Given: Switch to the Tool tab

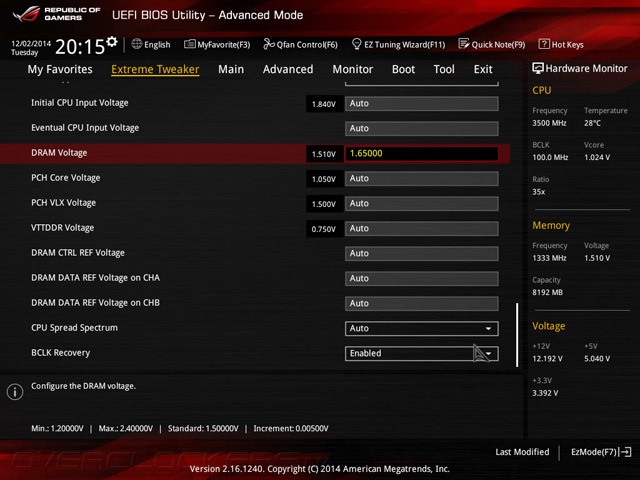Looking at the screenshot, I should click(444, 69).
